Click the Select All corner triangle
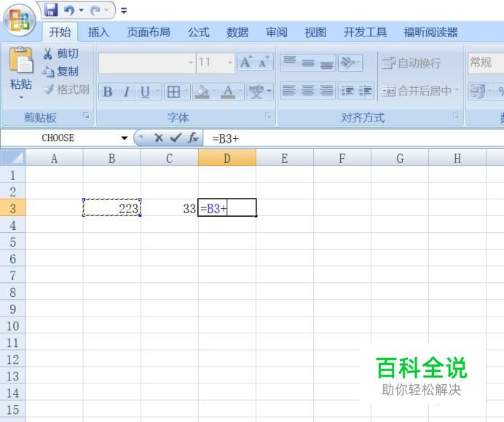The height and width of the screenshot is (422, 504). pyautogui.click(x=13, y=158)
